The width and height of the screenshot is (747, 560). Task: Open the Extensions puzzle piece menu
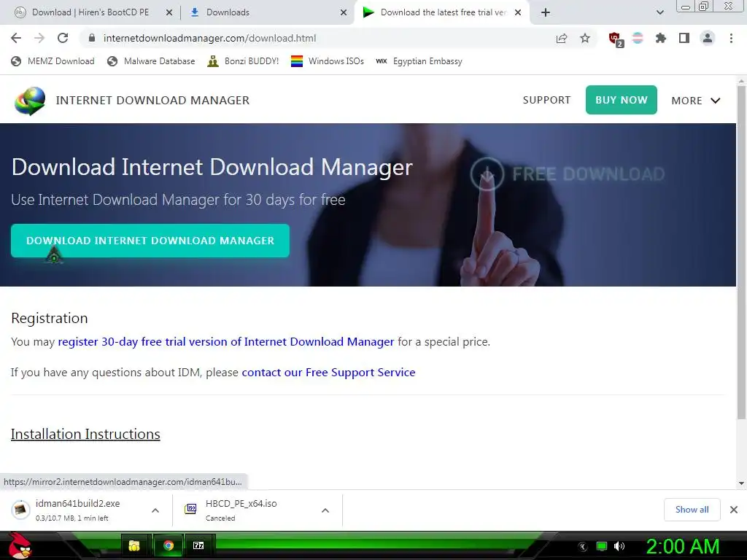[660, 38]
